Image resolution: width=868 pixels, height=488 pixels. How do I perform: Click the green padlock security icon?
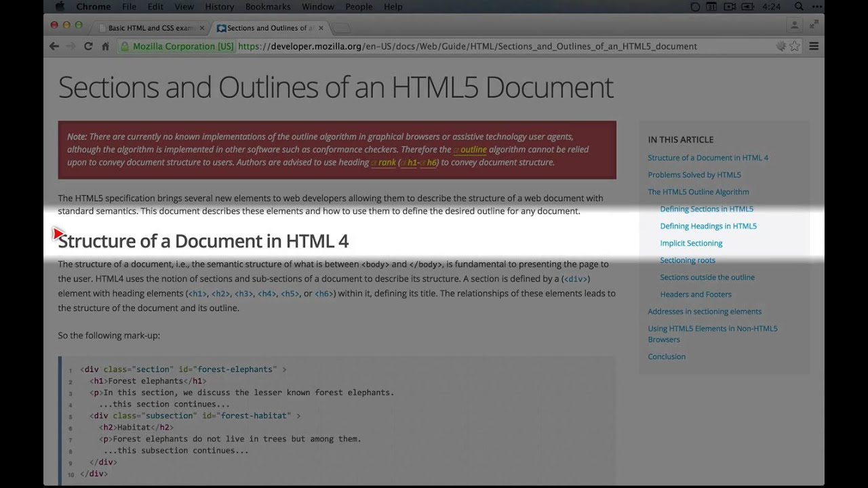click(125, 46)
